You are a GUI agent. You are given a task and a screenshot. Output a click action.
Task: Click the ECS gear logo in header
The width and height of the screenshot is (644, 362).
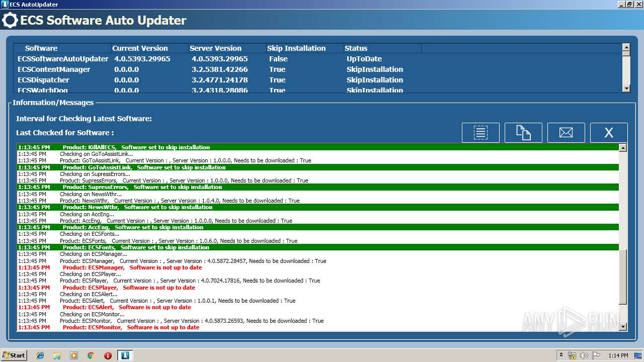pos(10,21)
